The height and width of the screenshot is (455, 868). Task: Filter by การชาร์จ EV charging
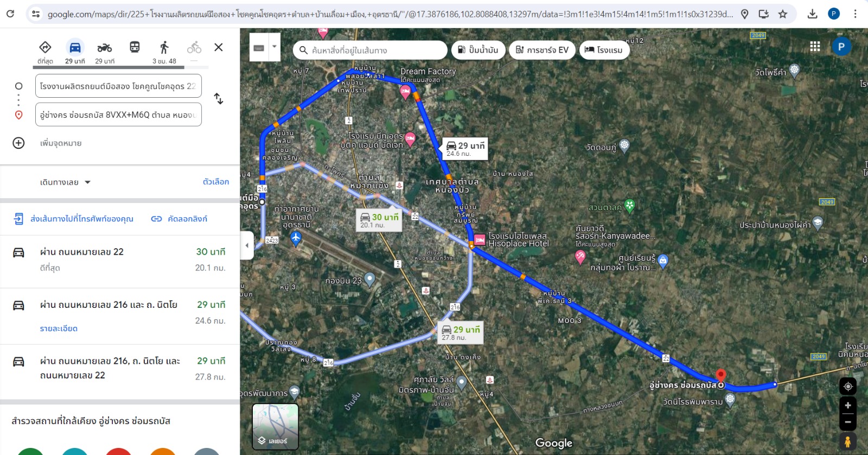(x=542, y=50)
